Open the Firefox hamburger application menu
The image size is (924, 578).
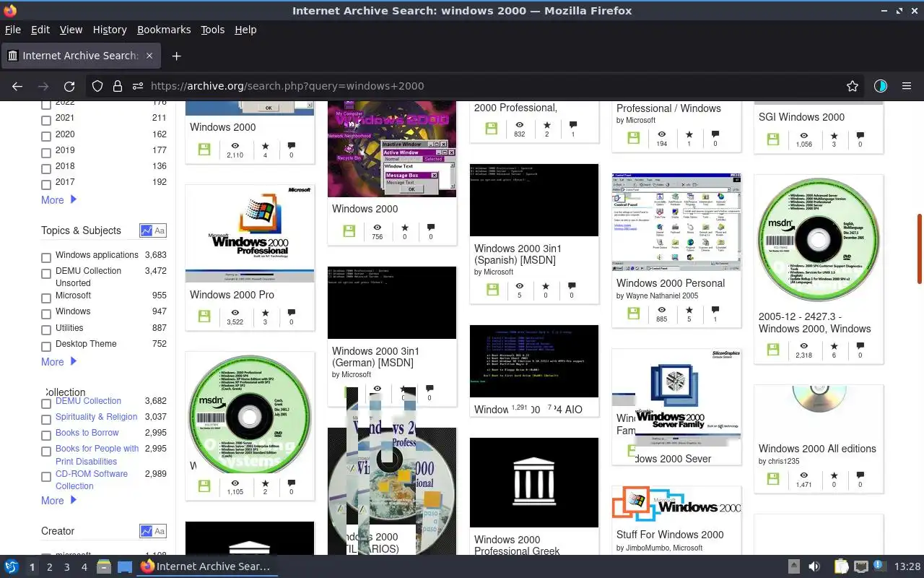coord(907,86)
